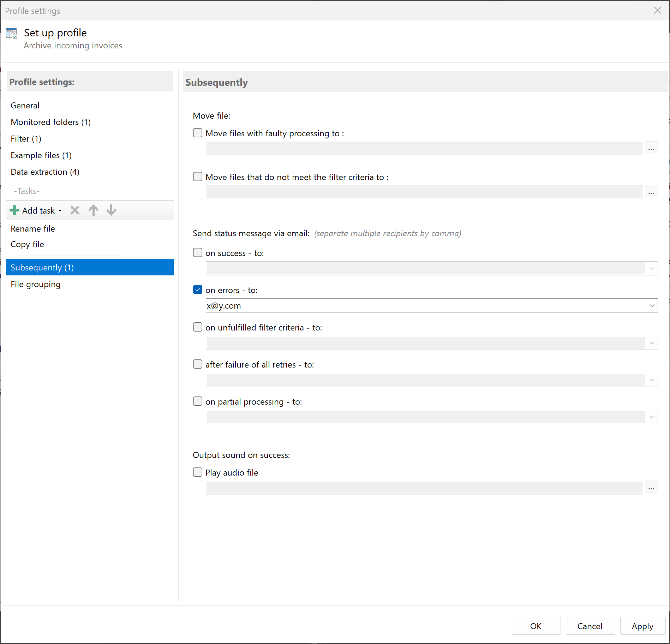Image resolution: width=670 pixels, height=644 pixels.
Task: Click the green plus Add task icon
Action: tap(14, 210)
